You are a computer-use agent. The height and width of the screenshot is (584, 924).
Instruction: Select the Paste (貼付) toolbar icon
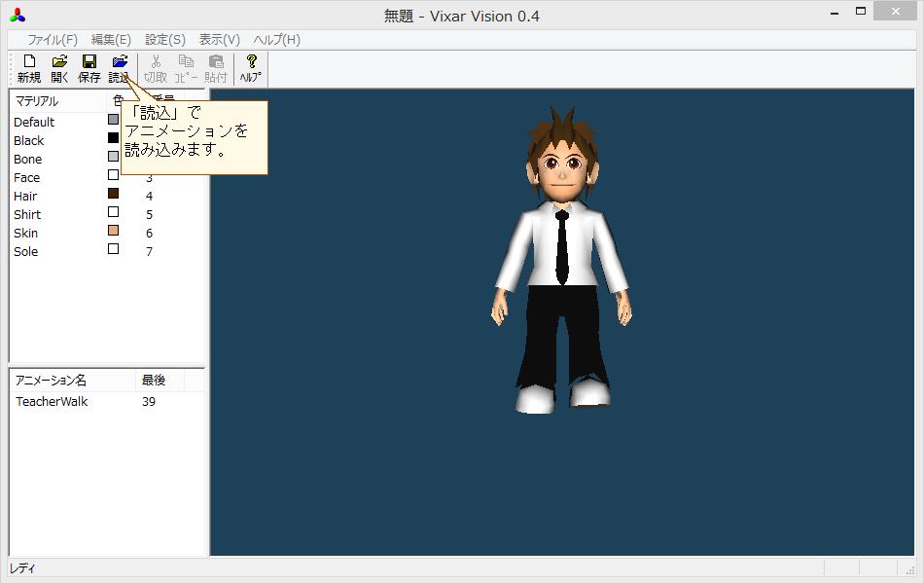pyautogui.click(x=216, y=67)
